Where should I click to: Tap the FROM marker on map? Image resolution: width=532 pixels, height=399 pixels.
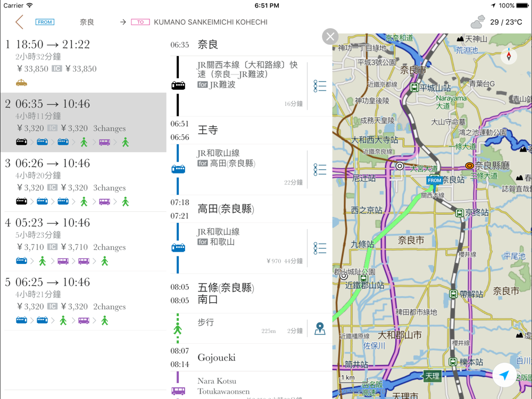click(434, 181)
